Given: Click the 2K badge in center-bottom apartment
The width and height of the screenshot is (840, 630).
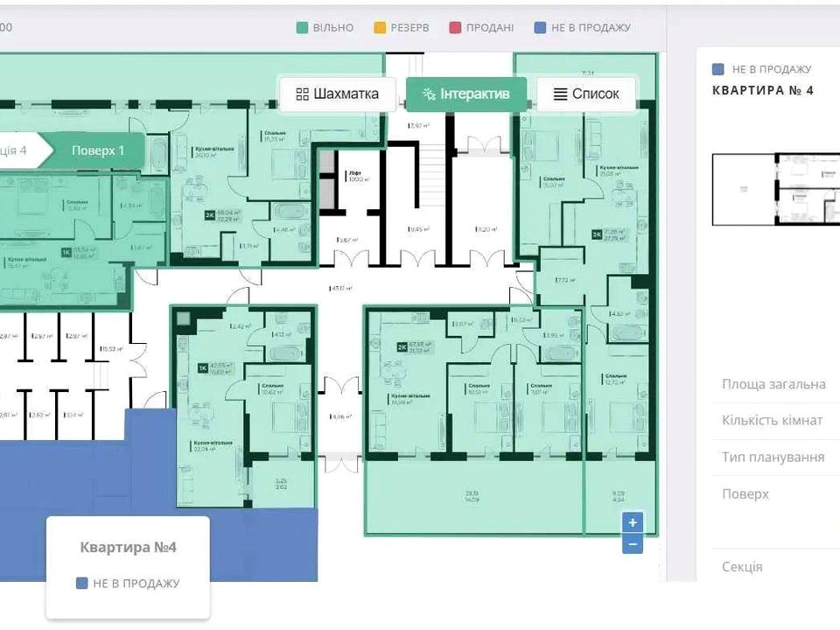Looking at the screenshot, I should (x=402, y=346).
